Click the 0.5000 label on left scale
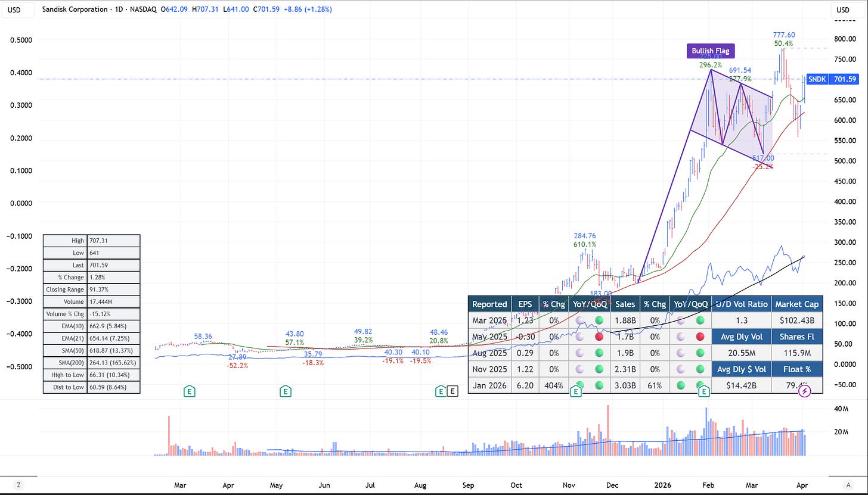Viewport: 868px width, 495px height. pos(22,40)
